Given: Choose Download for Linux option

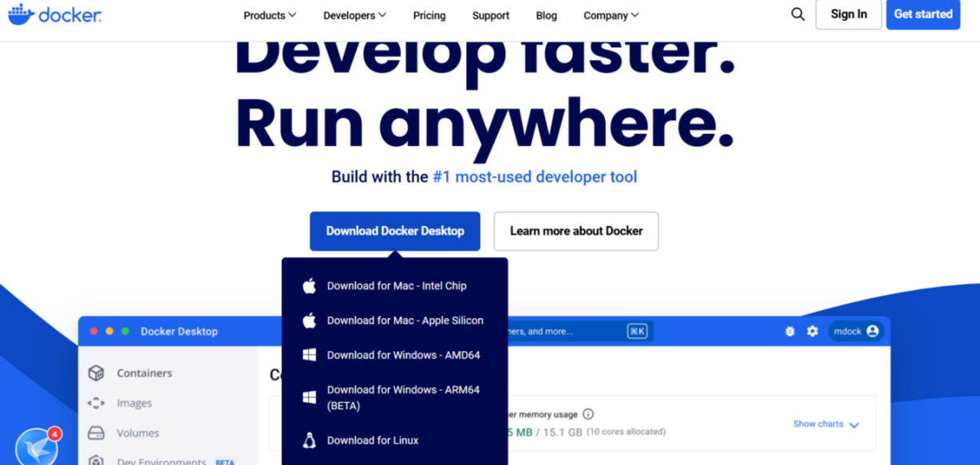Looking at the screenshot, I should click(373, 440).
